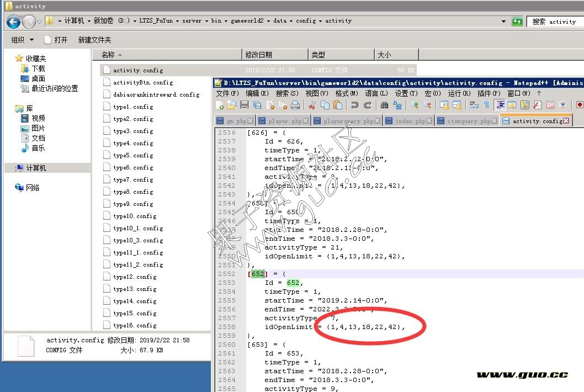Select 网络 in the navigation pane
Screen dimensions: 584x392
pos(27,188)
